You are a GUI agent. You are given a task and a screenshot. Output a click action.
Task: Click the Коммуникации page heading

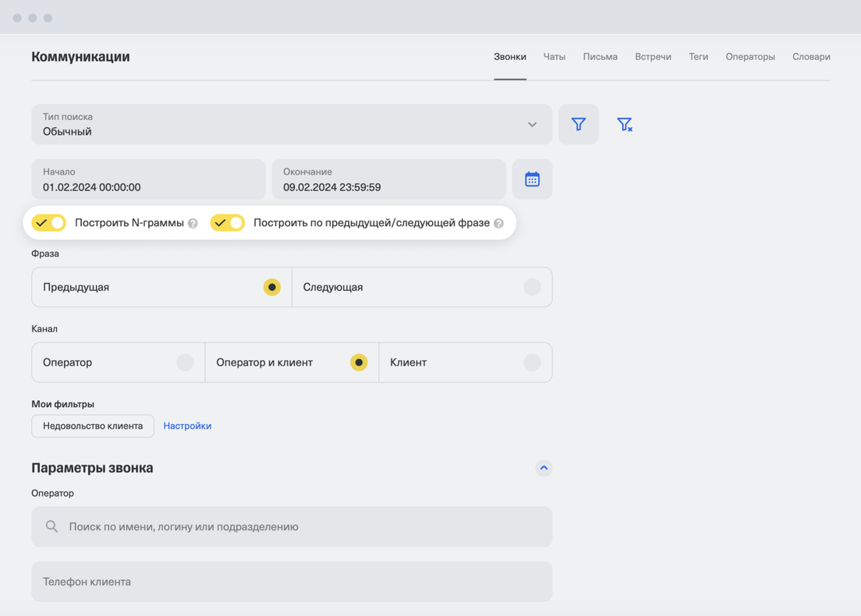tap(81, 57)
